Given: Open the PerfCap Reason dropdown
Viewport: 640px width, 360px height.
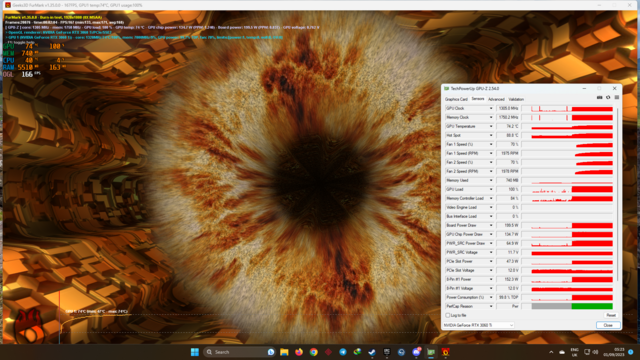Looking at the screenshot, I should [491, 306].
